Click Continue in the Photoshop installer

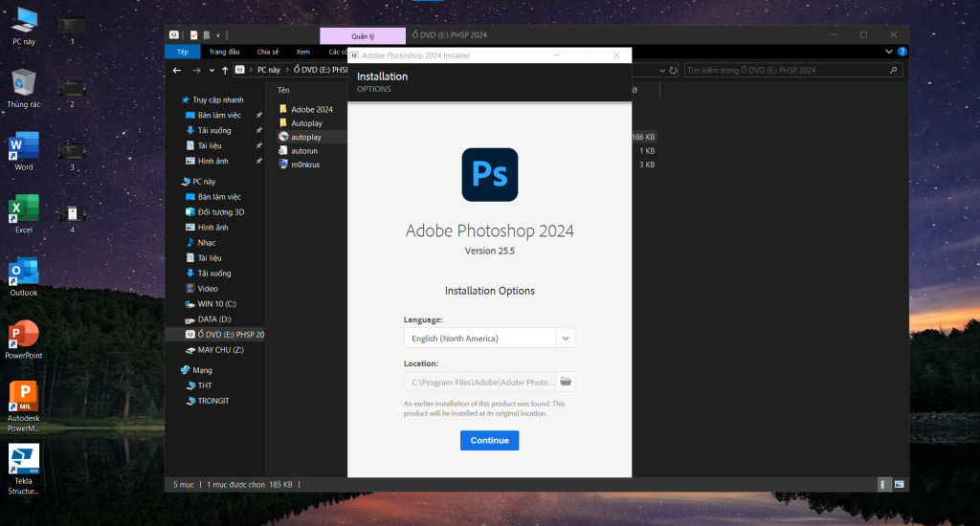489,441
